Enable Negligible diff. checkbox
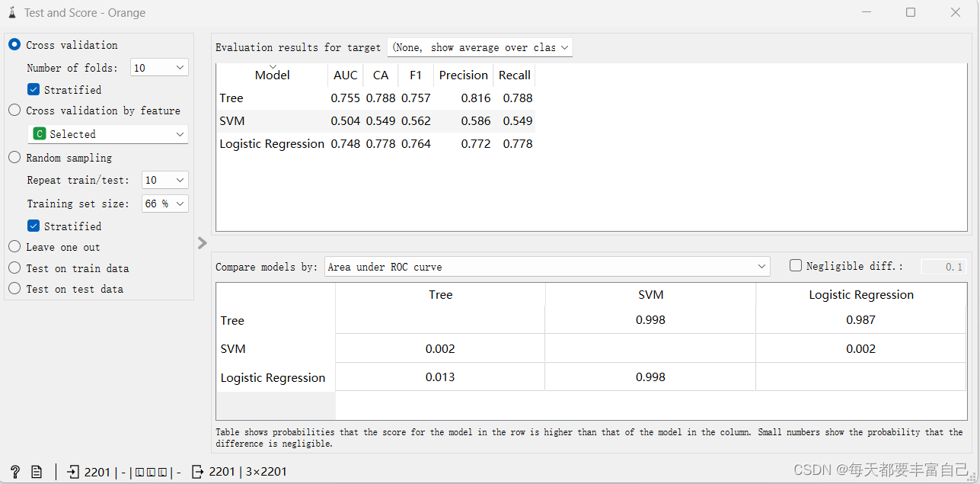Image resolution: width=980 pixels, height=484 pixels. (796, 266)
